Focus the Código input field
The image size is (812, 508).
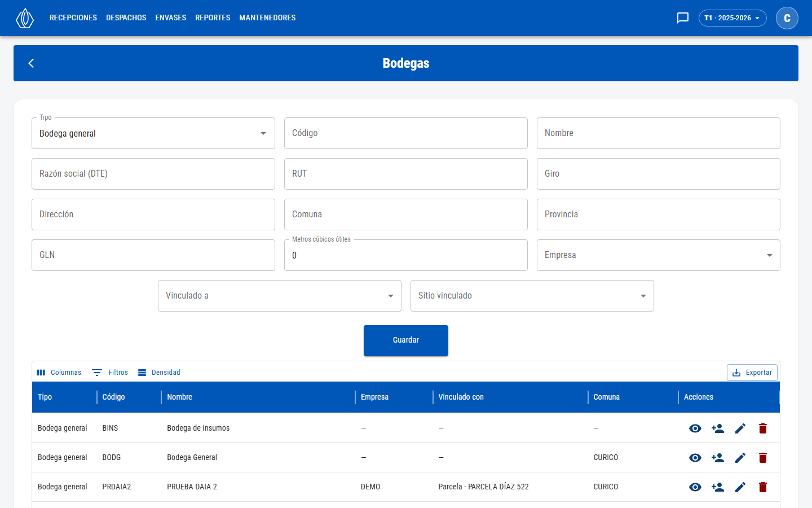[x=406, y=133]
